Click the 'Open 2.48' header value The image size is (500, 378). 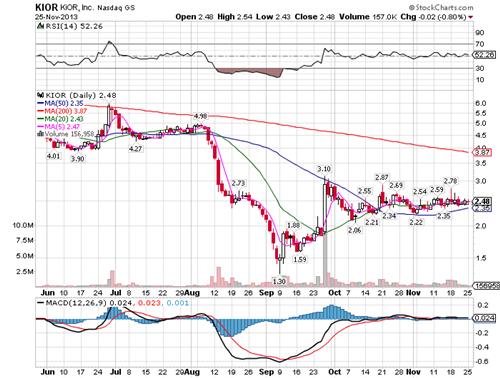(194, 17)
